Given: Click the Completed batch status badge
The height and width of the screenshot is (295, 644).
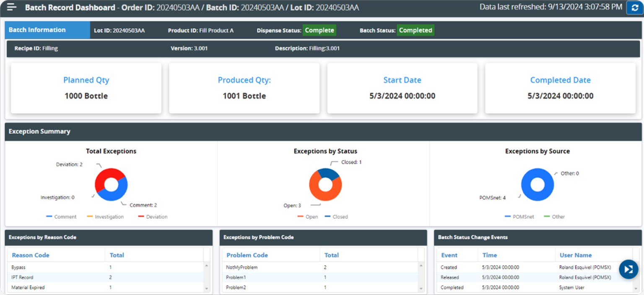Looking at the screenshot, I should coord(415,30).
